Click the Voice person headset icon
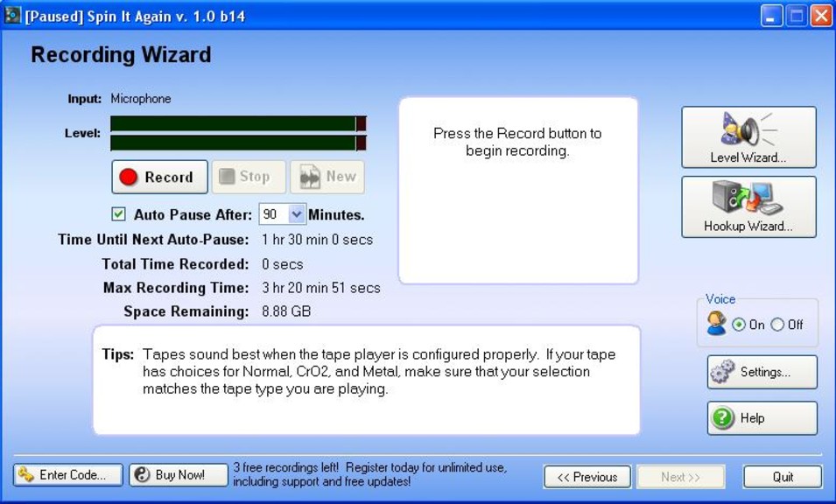 click(x=716, y=323)
